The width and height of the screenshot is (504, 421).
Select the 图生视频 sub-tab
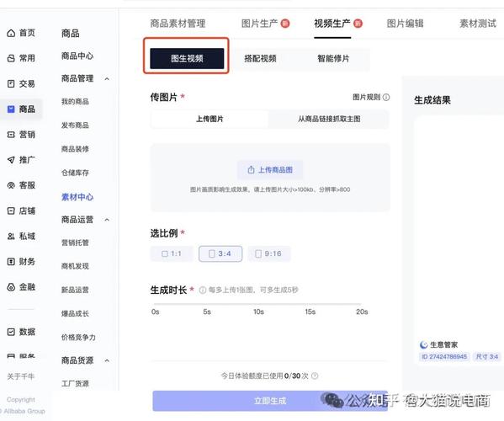click(187, 59)
